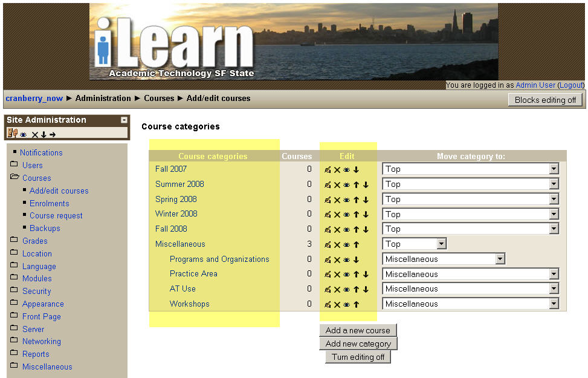This screenshot has height=378, width=588.
Task: Move Programs and Organizations down
Action: [357, 259]
